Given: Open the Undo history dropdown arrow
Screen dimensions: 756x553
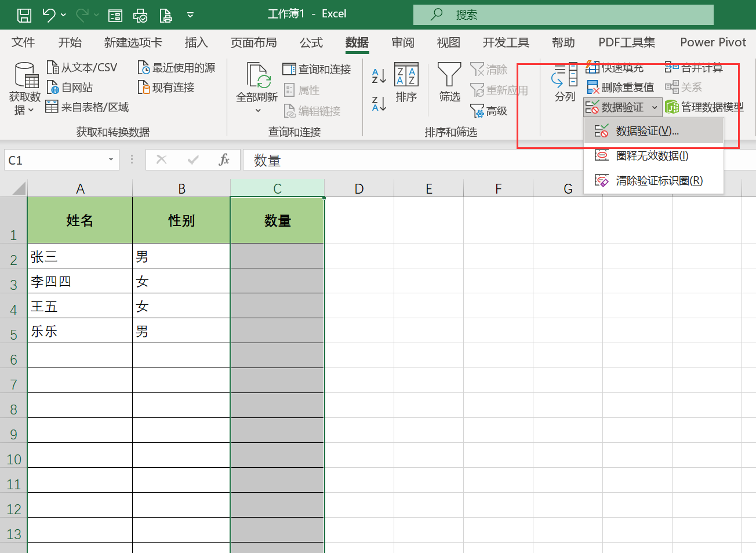Looking at the screenshot, I should (63, 15).
